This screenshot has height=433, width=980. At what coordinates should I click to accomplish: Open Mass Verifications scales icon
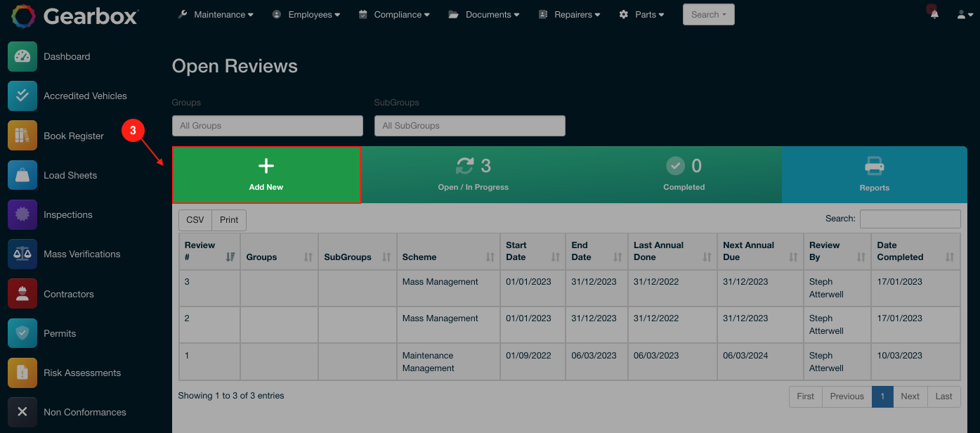click(x=22, y=254)
